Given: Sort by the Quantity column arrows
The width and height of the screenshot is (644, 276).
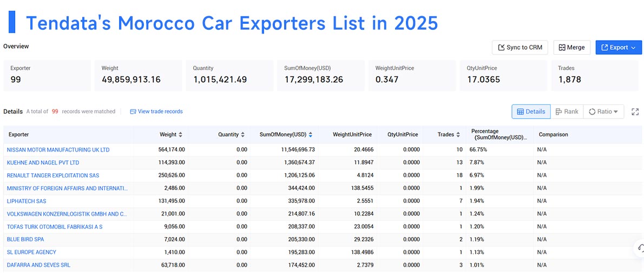Looking at the screenshot, I should 243,134.
